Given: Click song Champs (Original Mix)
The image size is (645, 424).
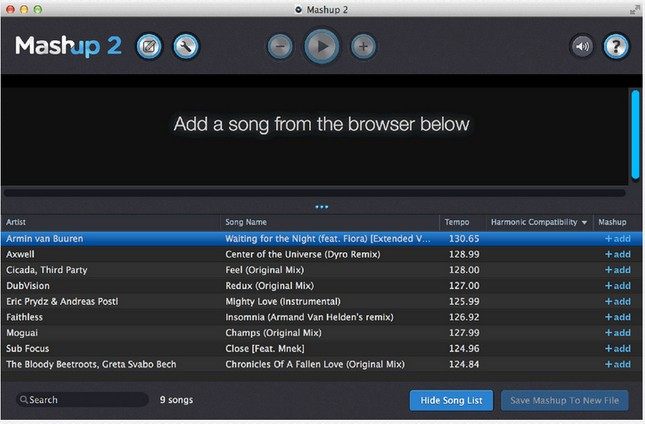Looking at the screenshot, I should 273,333.
